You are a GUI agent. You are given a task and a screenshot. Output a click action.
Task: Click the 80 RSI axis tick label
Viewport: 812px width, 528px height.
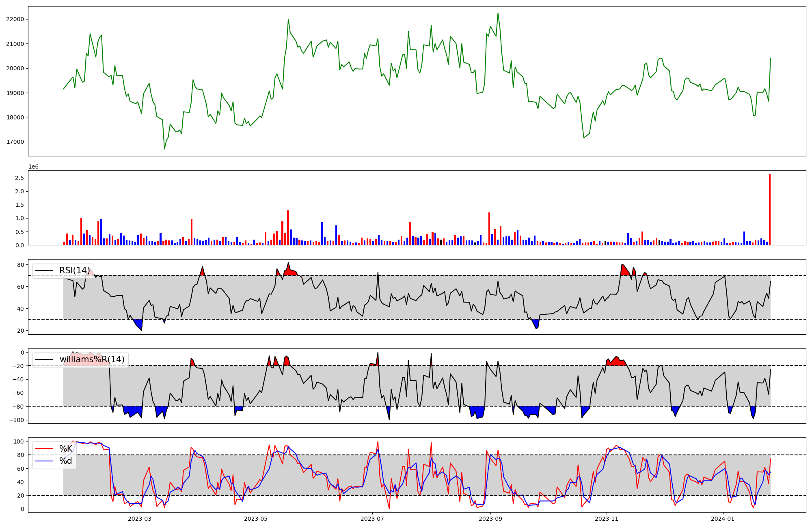21,265
